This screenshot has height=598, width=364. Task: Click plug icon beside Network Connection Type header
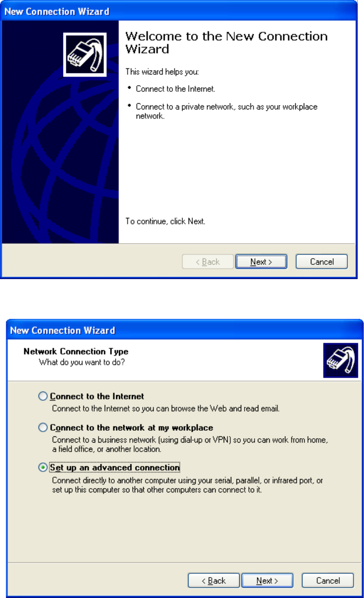[340, 360]
